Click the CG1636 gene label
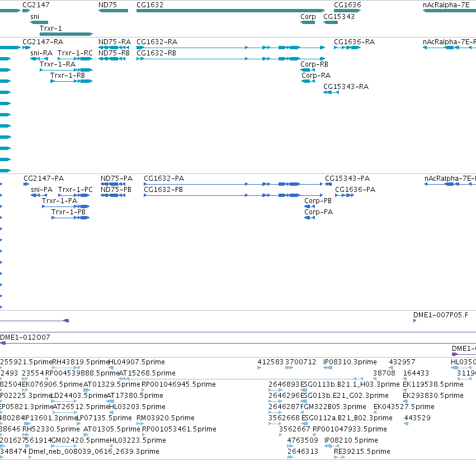 (x=347, y=5)
